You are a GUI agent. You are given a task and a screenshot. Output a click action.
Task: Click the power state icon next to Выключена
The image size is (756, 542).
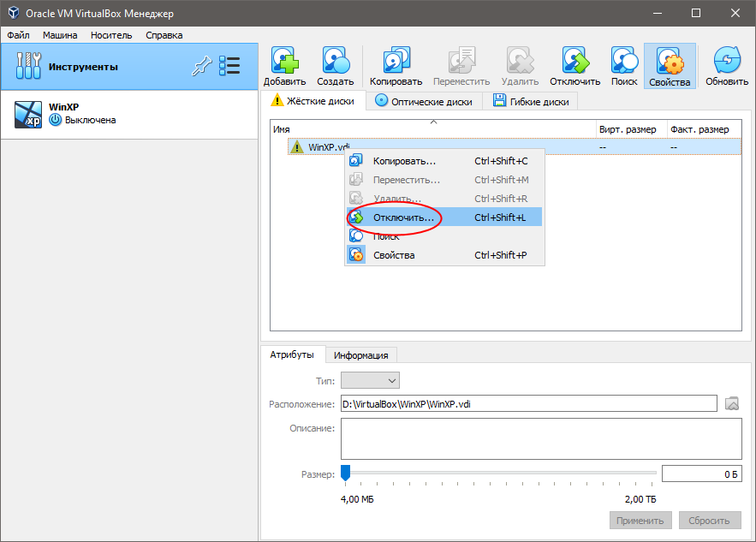[x=56, y=120]
